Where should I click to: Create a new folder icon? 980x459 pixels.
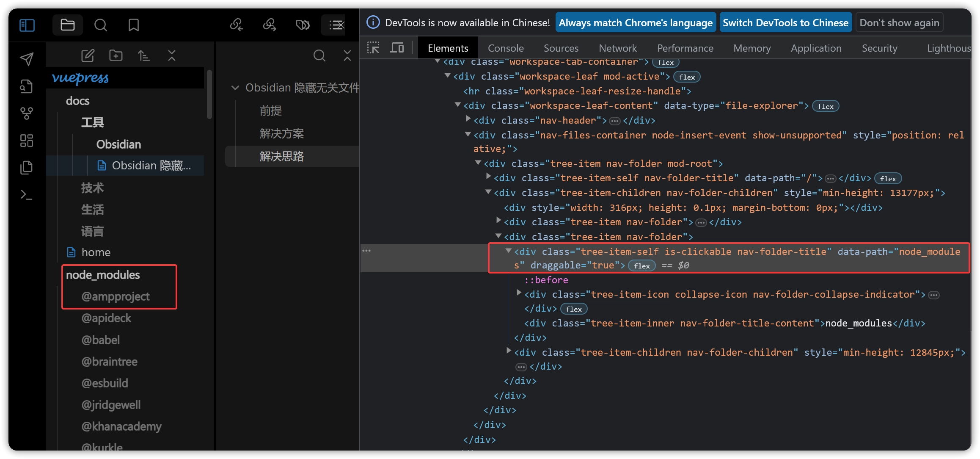(116, 55)
